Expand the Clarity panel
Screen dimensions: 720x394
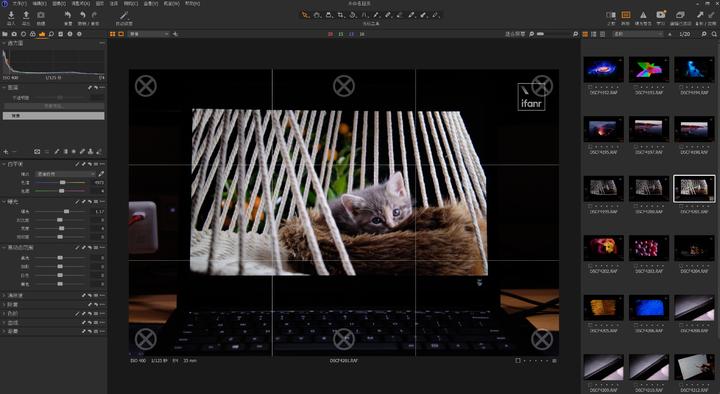[x=4, y=295]
